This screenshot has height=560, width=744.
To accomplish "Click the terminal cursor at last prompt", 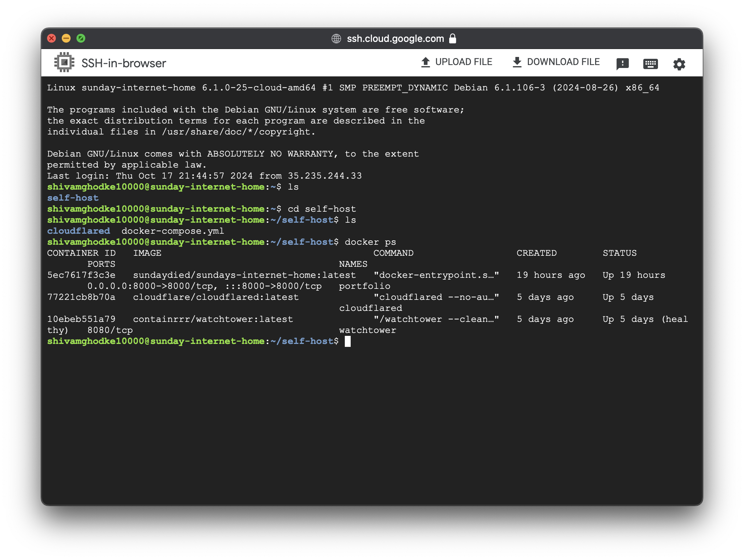I will (348, 341).
